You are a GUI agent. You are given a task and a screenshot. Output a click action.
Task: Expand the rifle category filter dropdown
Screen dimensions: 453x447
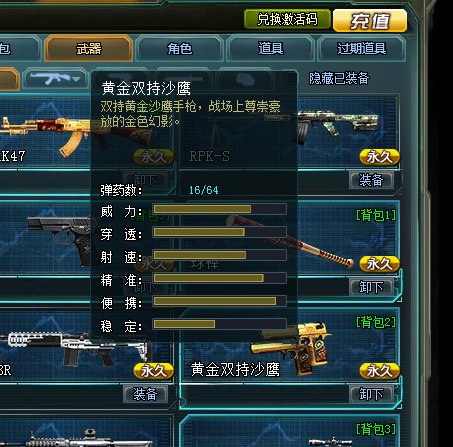pos(55,79)
